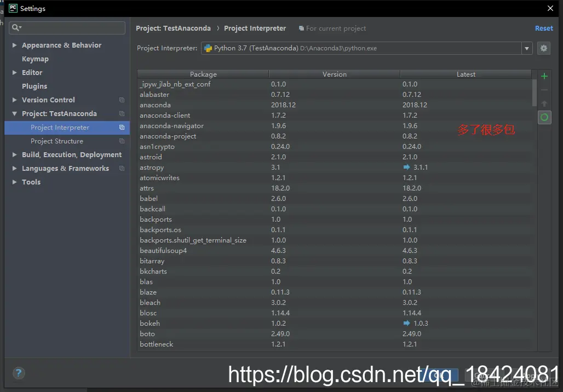Click the package list vertical scrollbar

click(x=535, y=93)
